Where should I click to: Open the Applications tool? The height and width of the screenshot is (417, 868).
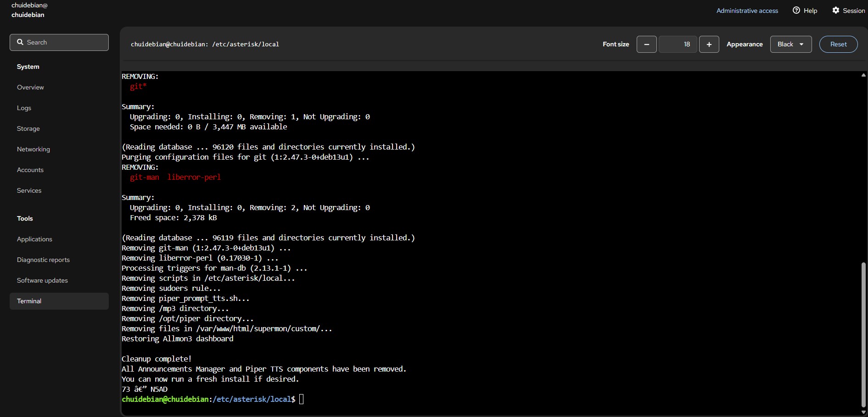34,239
